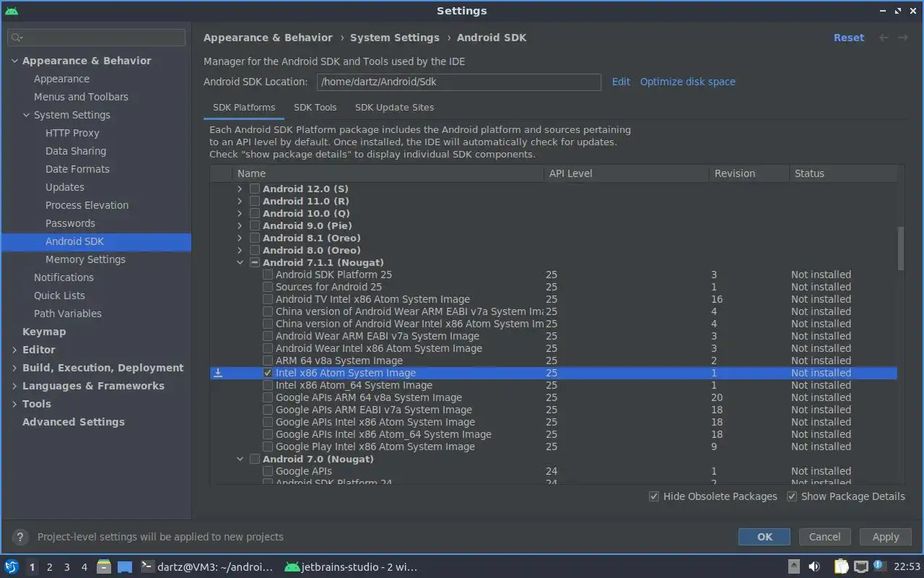
Task: Collapse Android 7.0 (Nougat) row
Action: click(240, 459)
